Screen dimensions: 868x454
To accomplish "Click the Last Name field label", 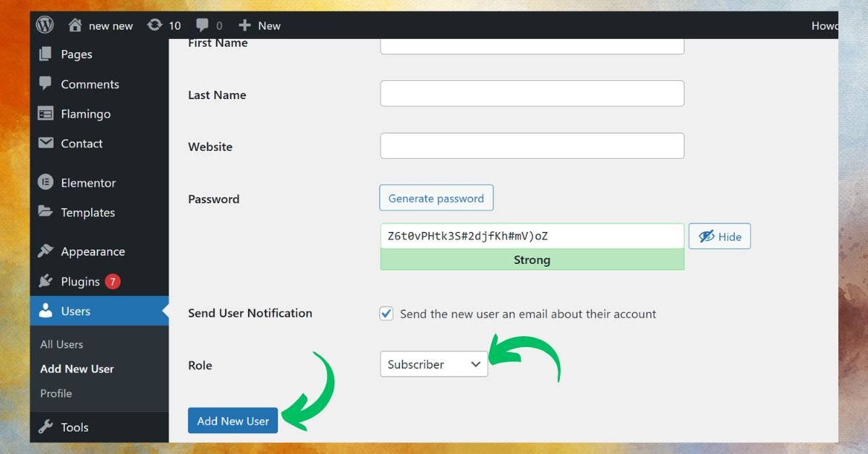I will pos(217,95).
